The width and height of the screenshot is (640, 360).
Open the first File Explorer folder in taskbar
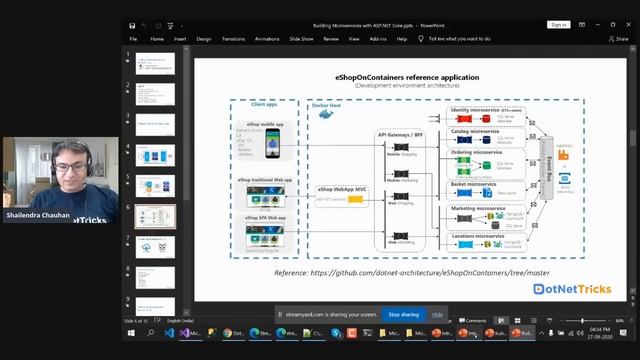(x=389, y=333)
